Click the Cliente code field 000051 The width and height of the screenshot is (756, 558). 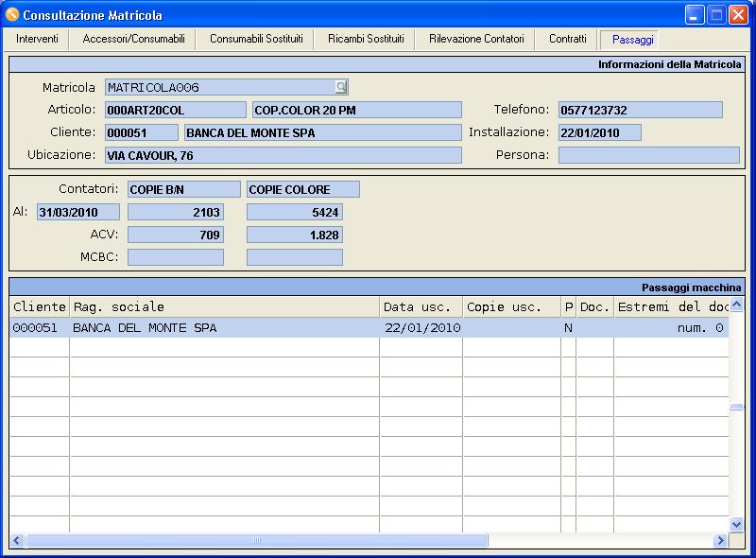[x=141, y=132]
